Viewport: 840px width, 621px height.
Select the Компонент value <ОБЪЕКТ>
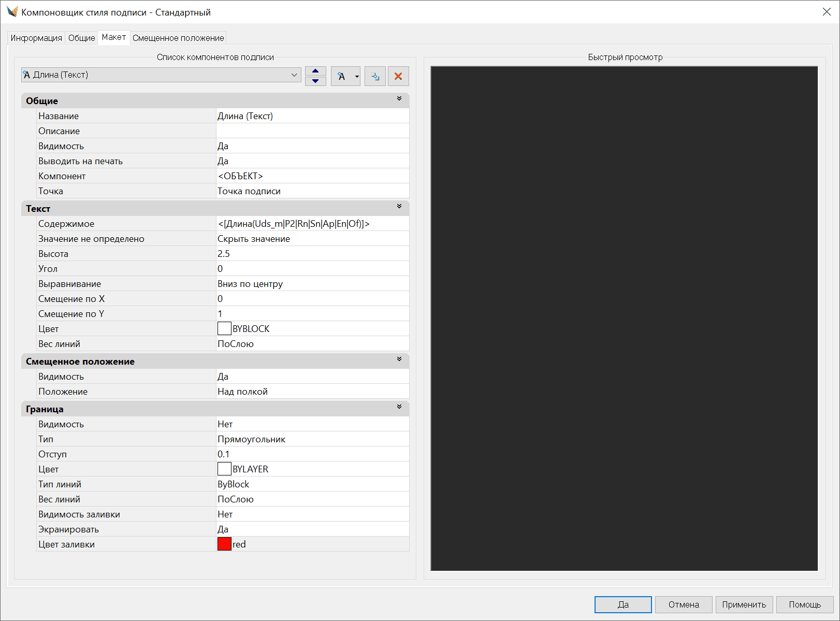[x=313, y=176]
